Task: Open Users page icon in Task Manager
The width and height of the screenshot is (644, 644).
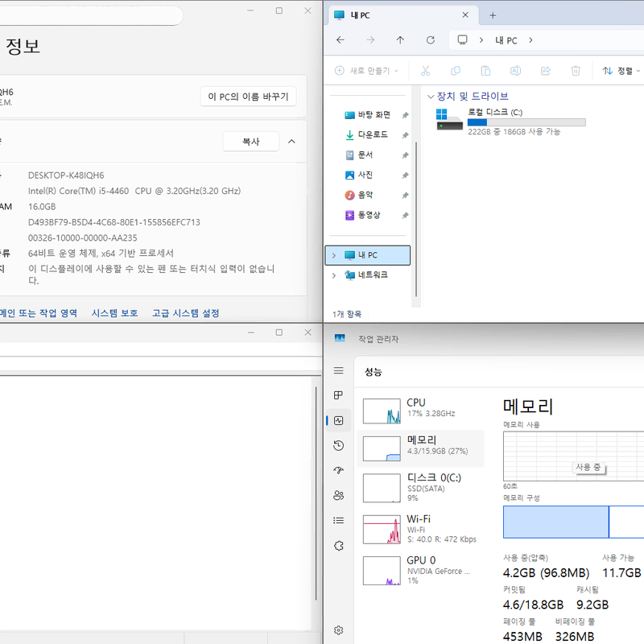Action: pos(338,495)
